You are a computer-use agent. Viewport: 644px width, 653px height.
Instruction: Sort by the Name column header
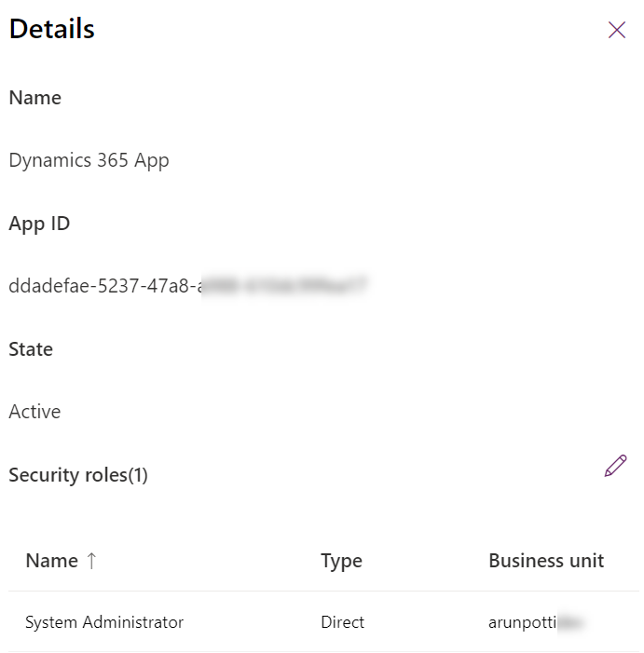(51, 561)
